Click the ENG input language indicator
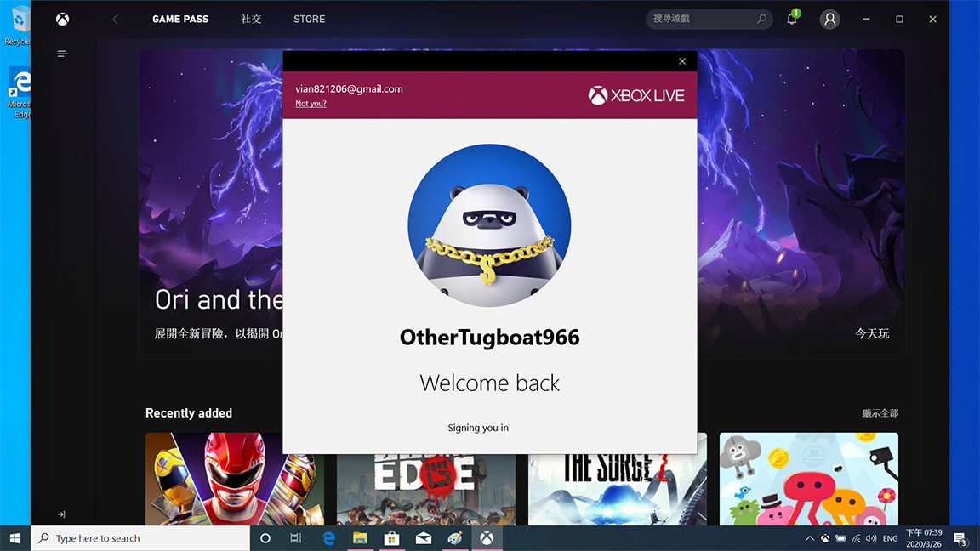Image resolution: width=980 pixels, height=551 pixels. [x=890, y=538]
